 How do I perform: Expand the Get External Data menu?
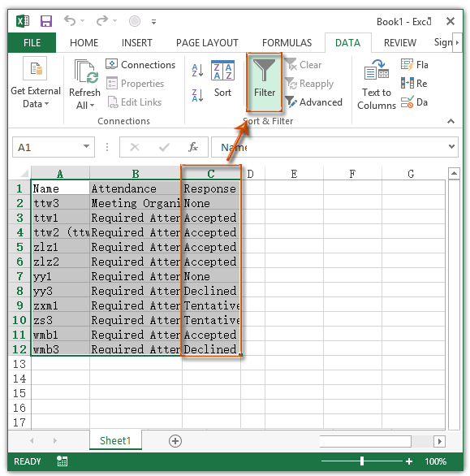pos(36,97)
